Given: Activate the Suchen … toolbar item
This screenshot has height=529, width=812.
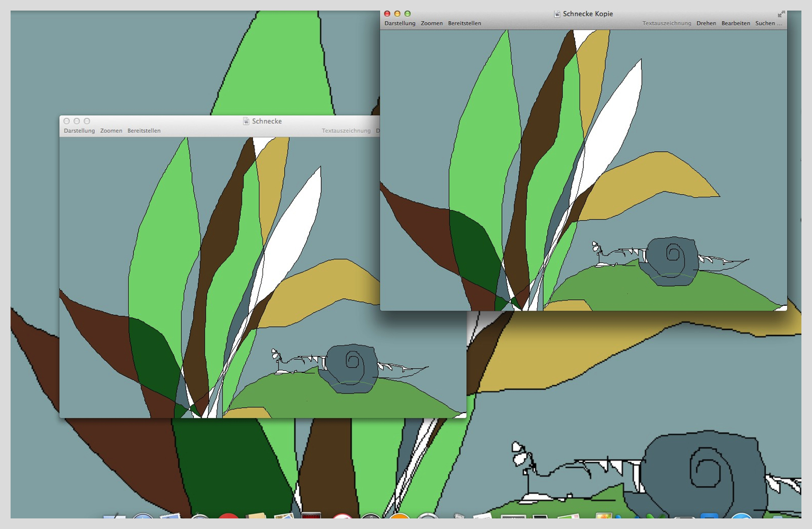Looking at the screenshot, I should pyautogui.click(x=768, y=23).
